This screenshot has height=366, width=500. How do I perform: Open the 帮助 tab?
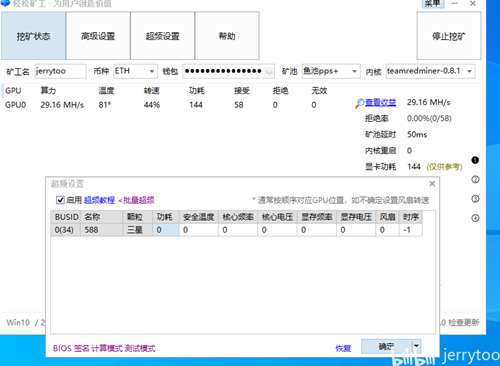(x=227, y=36)
